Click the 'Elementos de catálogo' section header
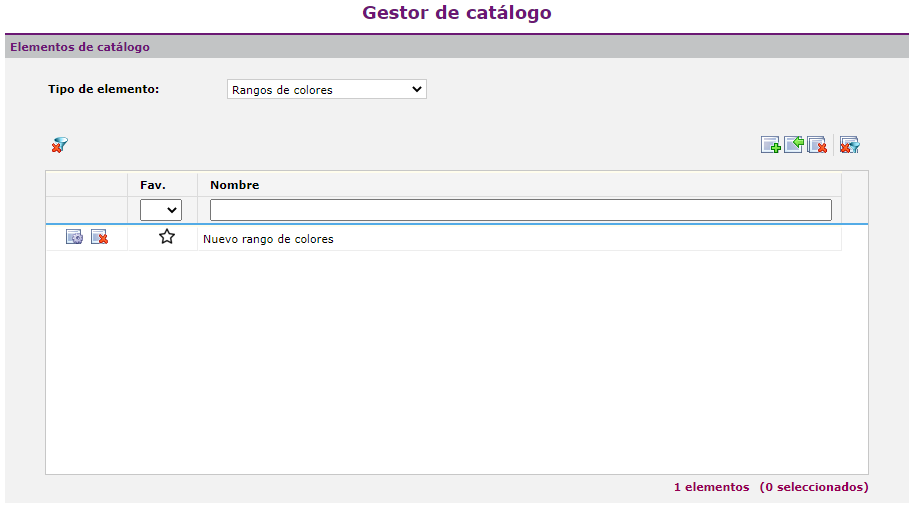 click(x=80, y=47)
